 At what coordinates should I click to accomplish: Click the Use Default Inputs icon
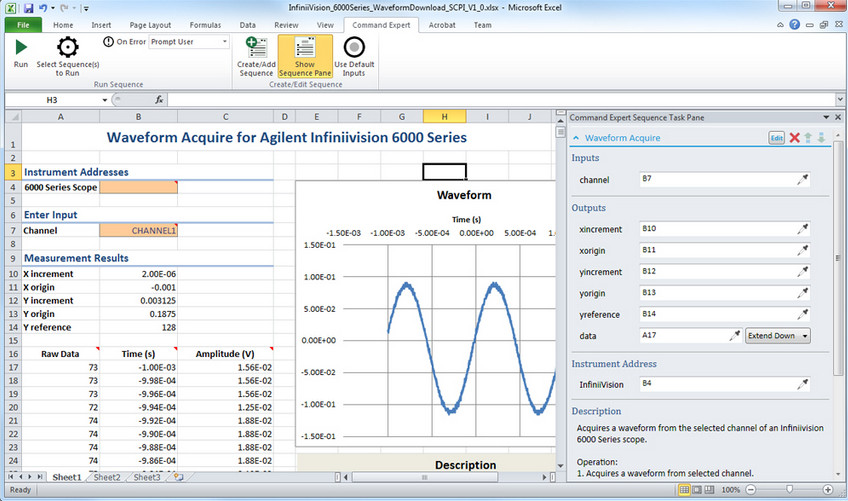(x=353, y=48)
